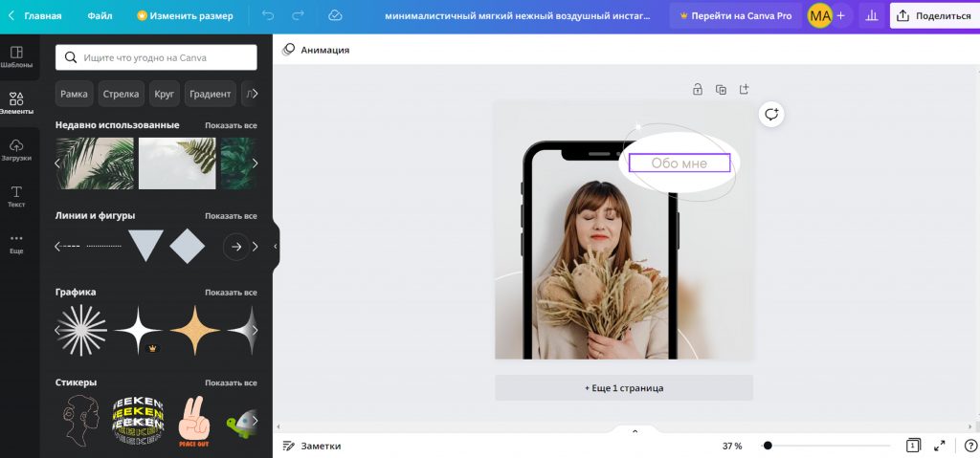This screenshot has width=980, height=458.
Task: Insert the WEEKEND text sticker
Action: pyautogui.click(x=138, y=421)
